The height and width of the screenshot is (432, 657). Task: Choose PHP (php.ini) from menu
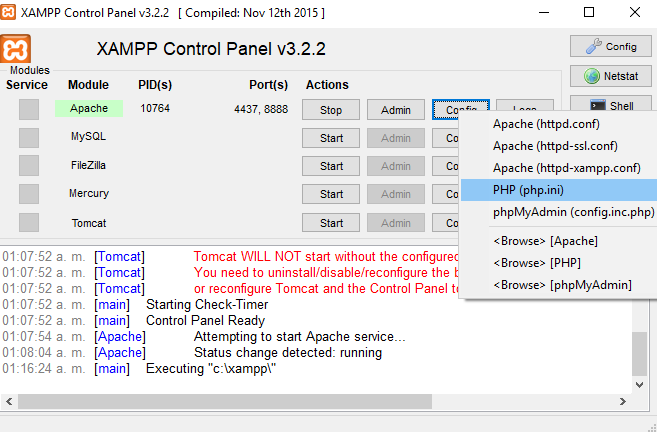[559, 190]
